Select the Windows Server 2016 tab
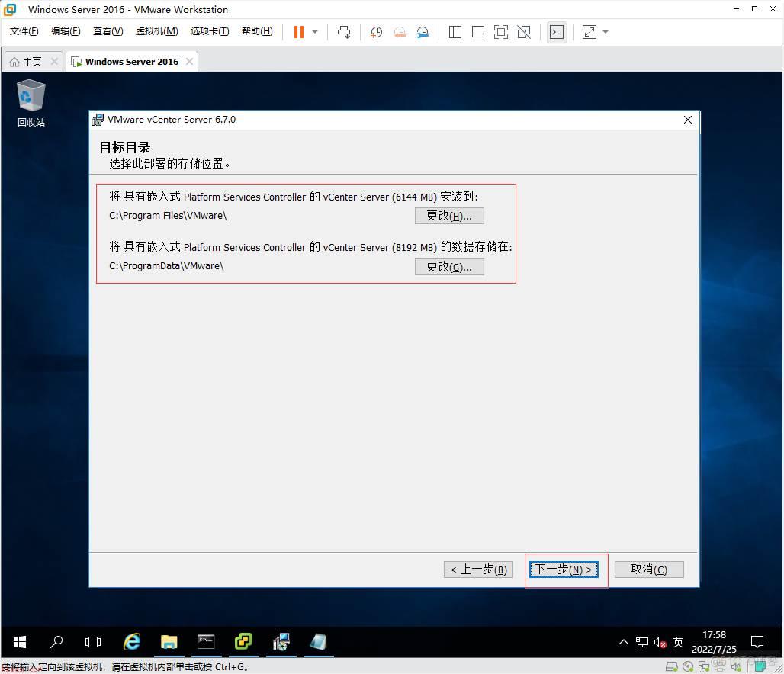784x674 pixels. click(x=131, y=62)
